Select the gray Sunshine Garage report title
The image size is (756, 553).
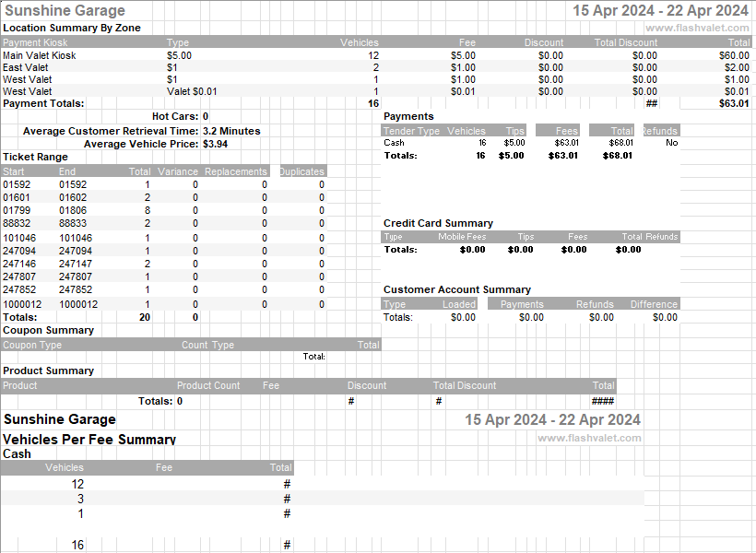pyautogui.click(x=65, y=11)
